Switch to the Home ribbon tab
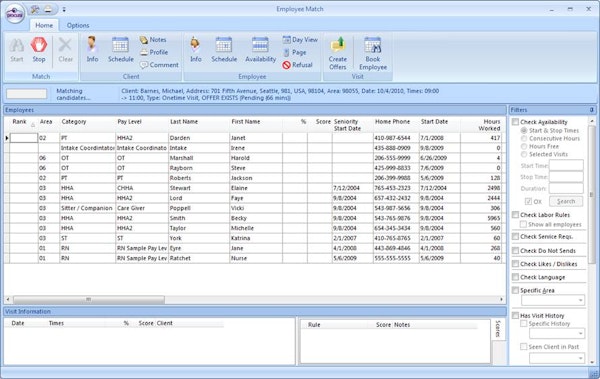This screenshot has width=600, height=379. (x=44, y=25)
